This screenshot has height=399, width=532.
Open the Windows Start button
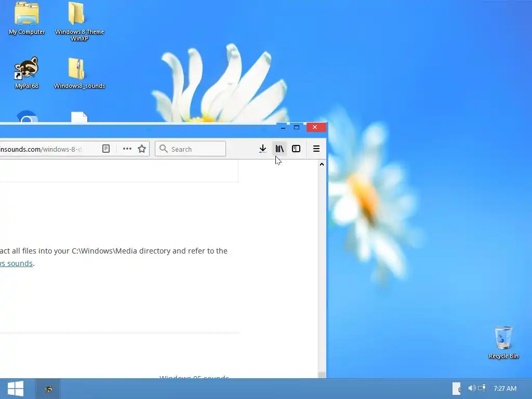(16, 389)
